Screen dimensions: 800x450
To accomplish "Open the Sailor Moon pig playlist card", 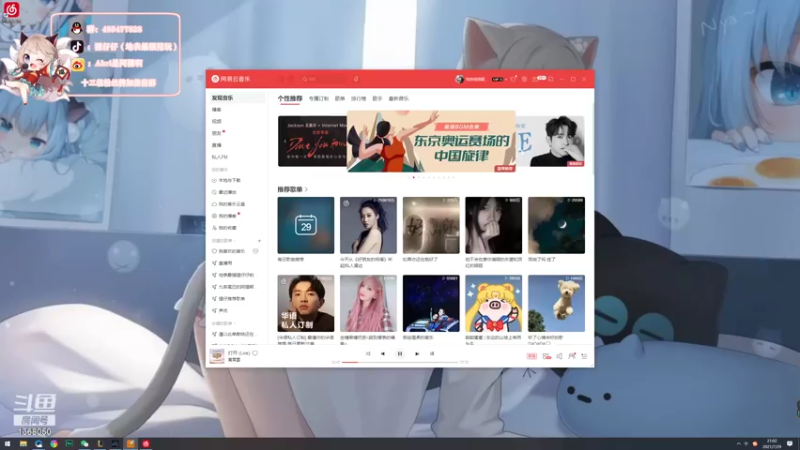I will (x=493, y=303).
